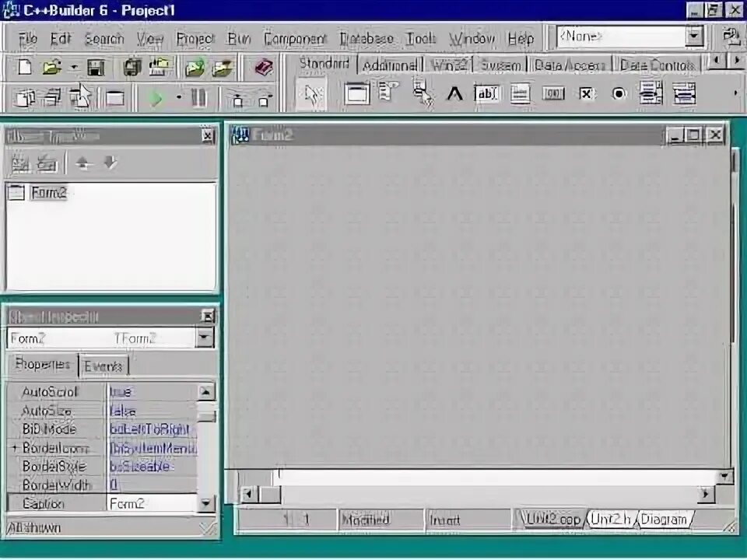Image resolution: width=747 pixels, height=560 pixels.
Task: Switch to the Events tab in Object Inspector
Action: coord(103,366)
